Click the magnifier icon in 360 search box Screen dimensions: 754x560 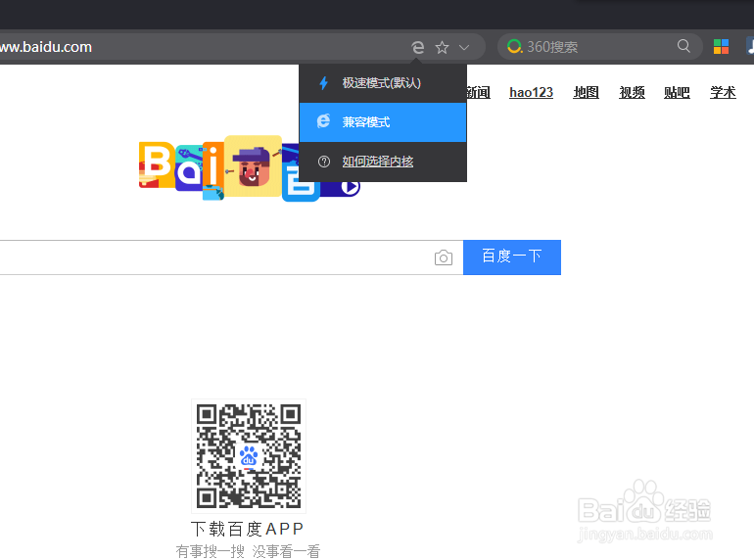[x=683, y=46]
